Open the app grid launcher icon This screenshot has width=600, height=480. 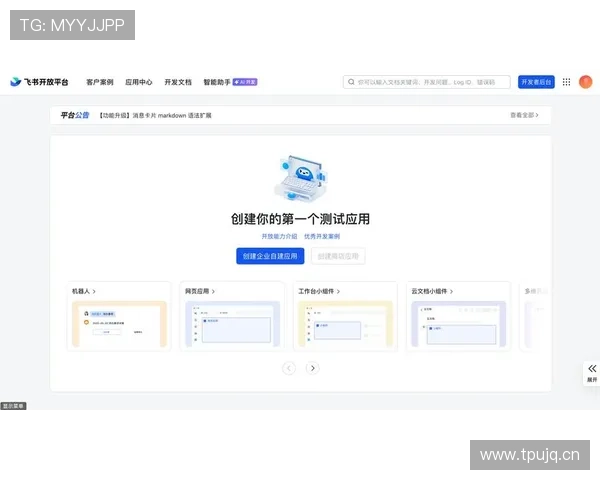566,82
